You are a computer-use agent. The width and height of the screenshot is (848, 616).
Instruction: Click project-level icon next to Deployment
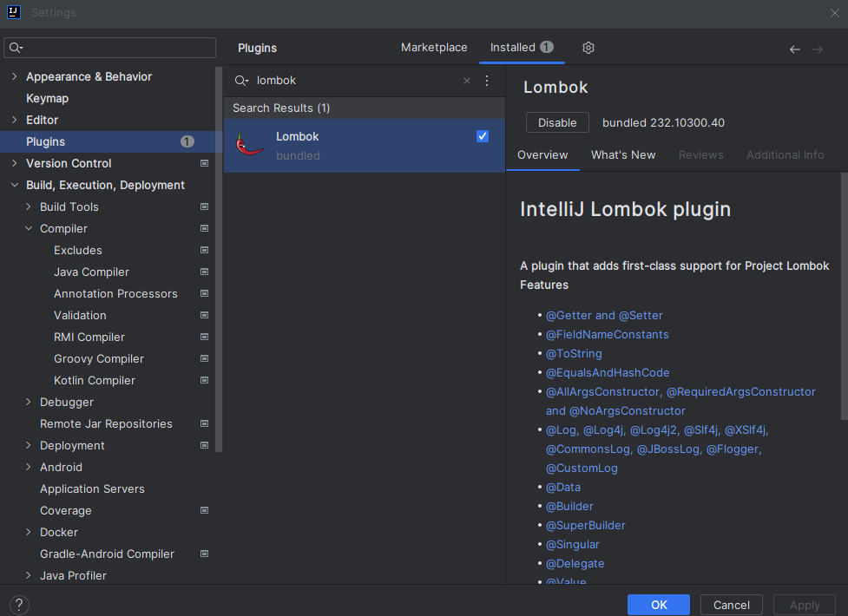(205, 445)
